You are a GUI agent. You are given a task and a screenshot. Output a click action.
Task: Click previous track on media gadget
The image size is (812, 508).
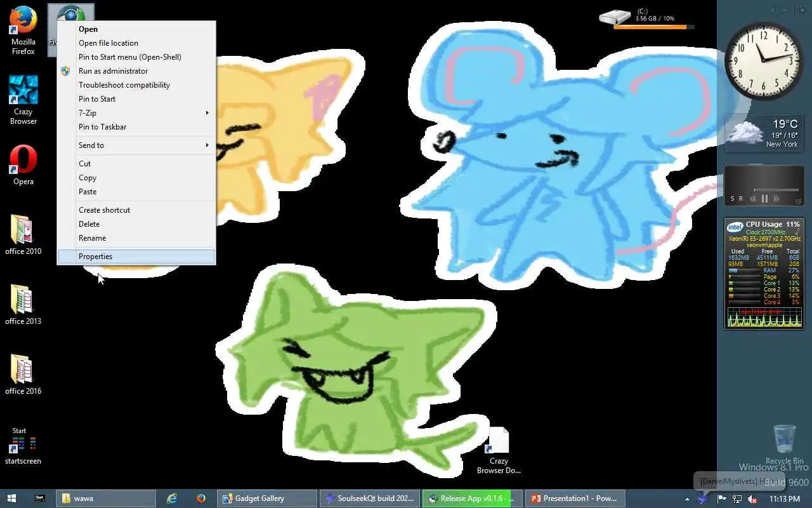click(x=753, y=199)
